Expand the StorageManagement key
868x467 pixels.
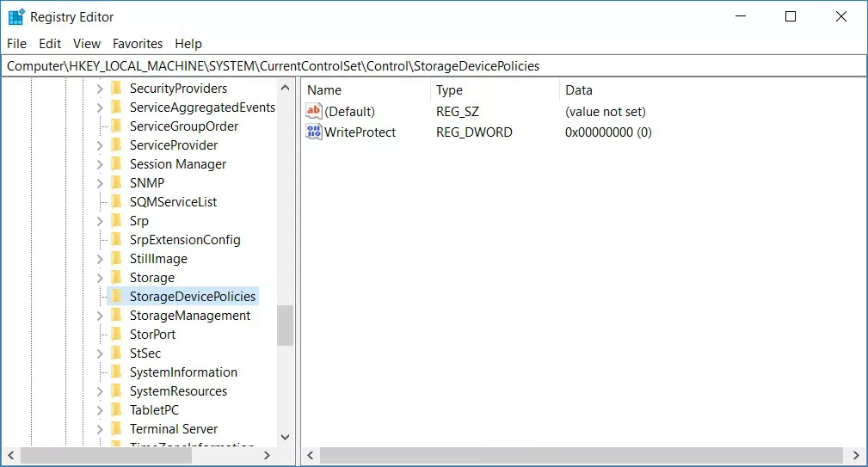point(100,316)
